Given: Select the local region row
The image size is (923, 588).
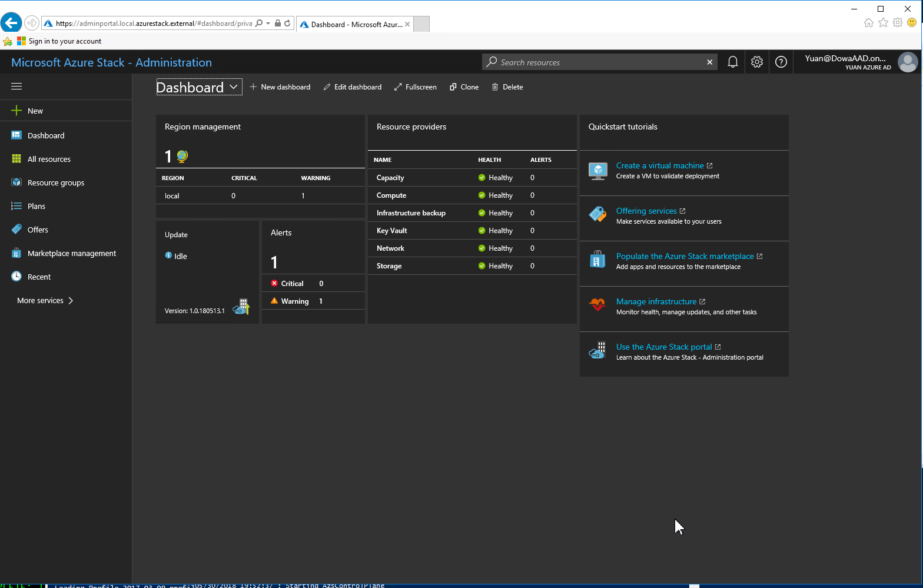Looking at the screenshot, I should click(260, 195).
